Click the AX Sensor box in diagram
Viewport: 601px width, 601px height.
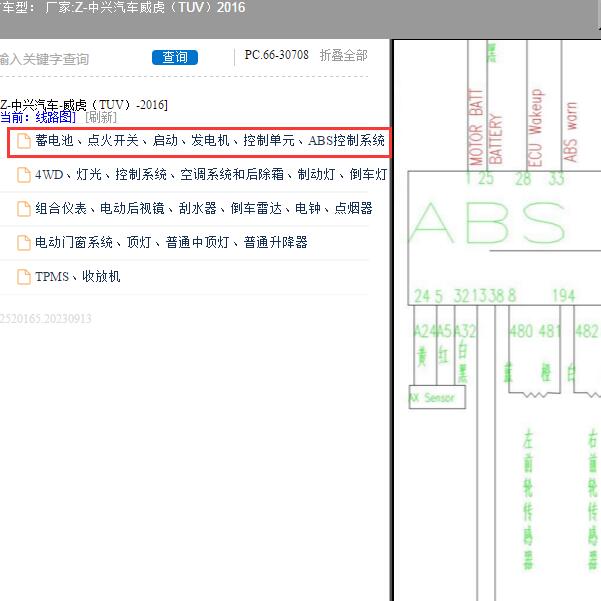click(437, 397)
